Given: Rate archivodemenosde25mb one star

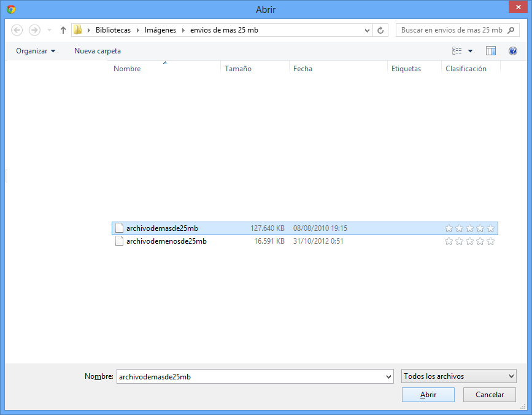Looking at the screenshot, I should [449, 241].
